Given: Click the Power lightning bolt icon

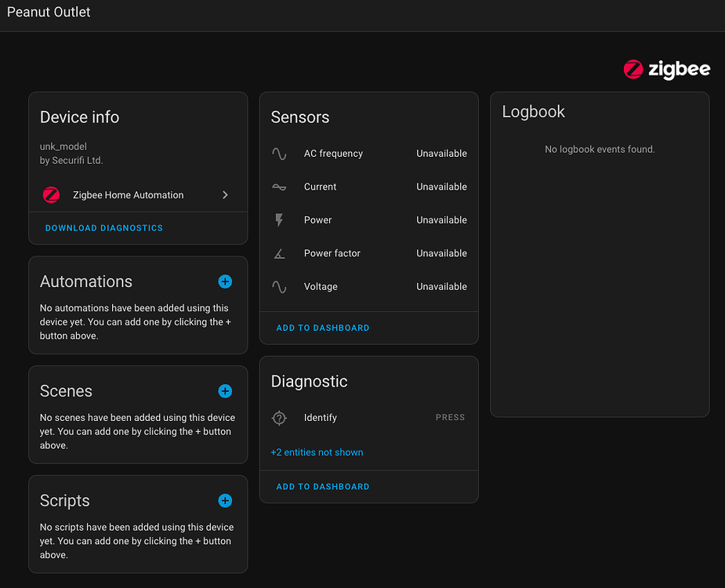Looking at the screenshot, I should click(x=279, y=220).
